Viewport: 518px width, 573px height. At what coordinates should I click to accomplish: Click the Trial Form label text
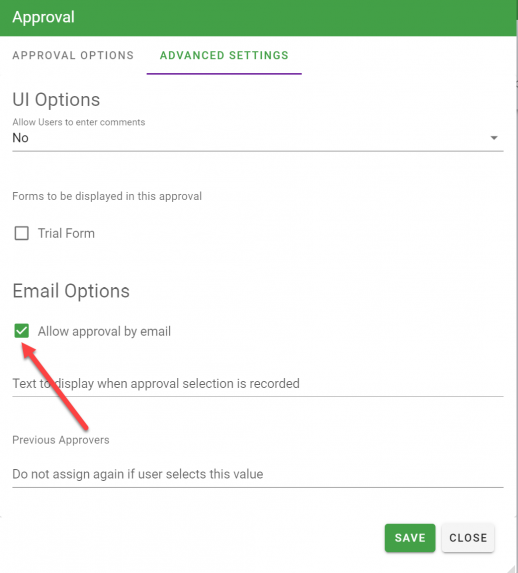[66, 233]
